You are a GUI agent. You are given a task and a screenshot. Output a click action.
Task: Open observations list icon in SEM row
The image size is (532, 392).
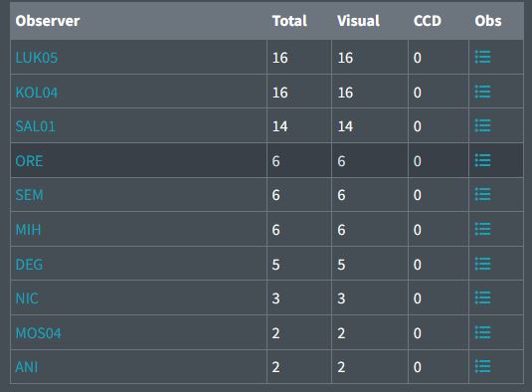pos(482,194)
